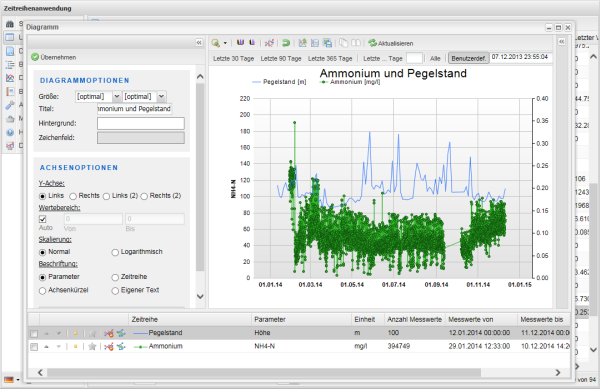Select the Letzte 30 Tage range

(x=233, y=59)
